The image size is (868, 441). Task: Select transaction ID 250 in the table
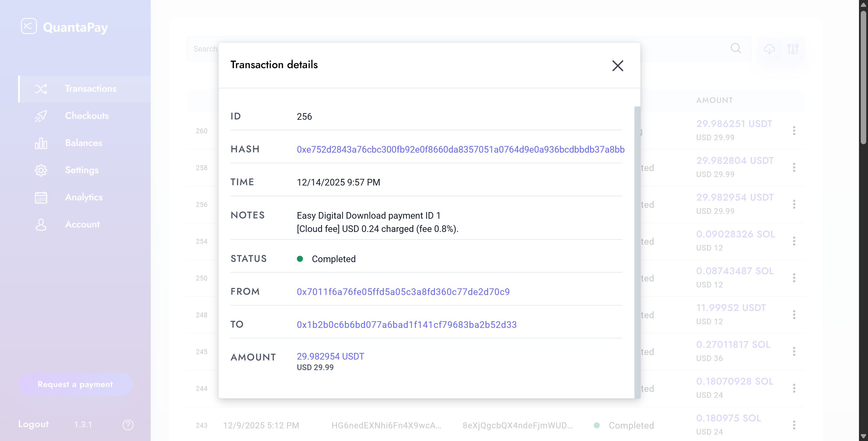202,278
